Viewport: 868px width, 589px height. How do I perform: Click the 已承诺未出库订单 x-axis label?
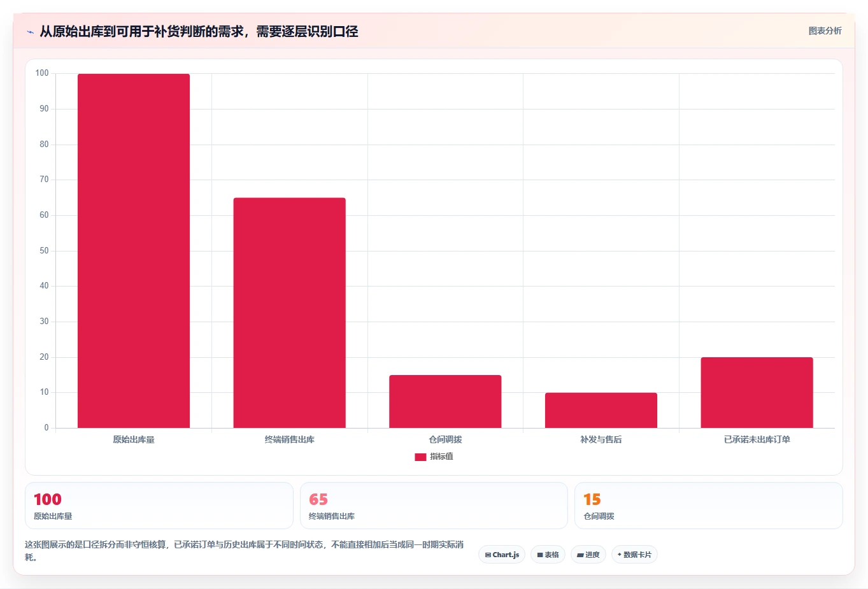[x=757, y=439]
